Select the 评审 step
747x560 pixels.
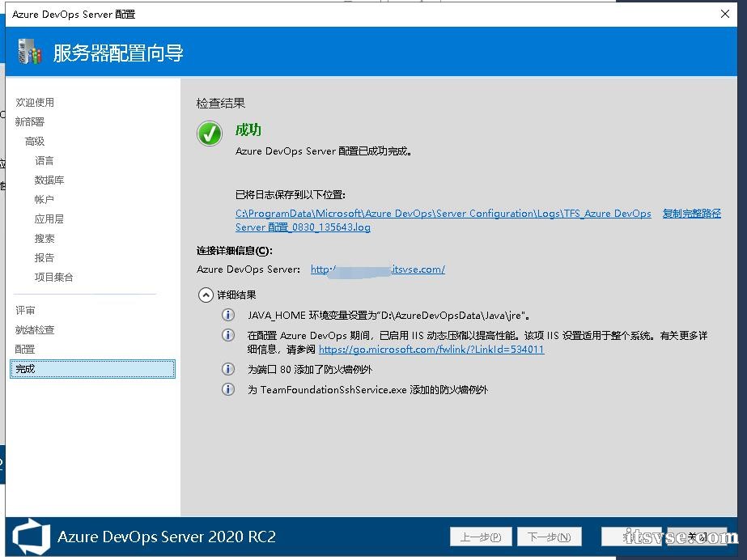pos(25,311)
